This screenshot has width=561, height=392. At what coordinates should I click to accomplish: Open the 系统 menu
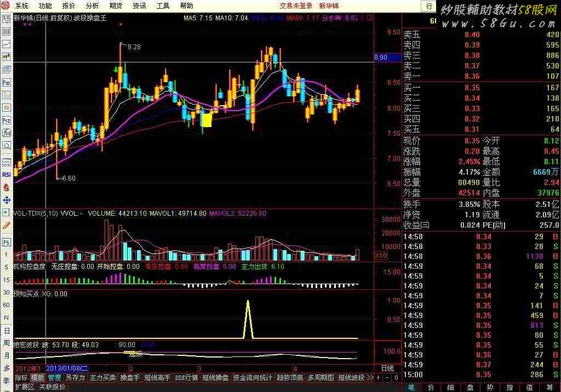click(x=22, y=5)
